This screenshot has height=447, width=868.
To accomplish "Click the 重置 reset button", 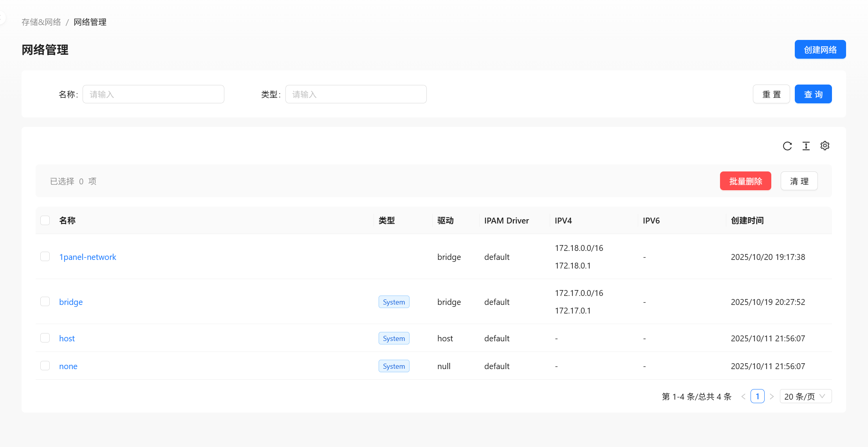I will 771,94.
